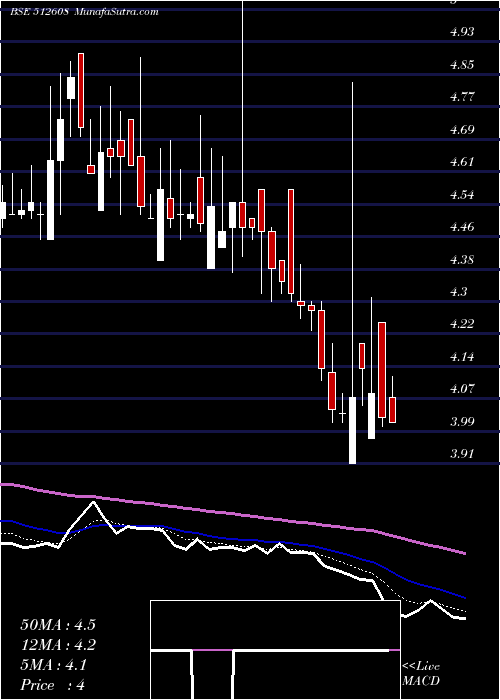
Task: Click the 12MA : 4.2 readout
Action: pos(58,645)
